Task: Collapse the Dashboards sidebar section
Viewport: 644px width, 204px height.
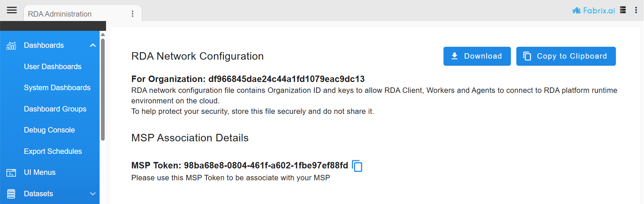Action: (93, 45)
